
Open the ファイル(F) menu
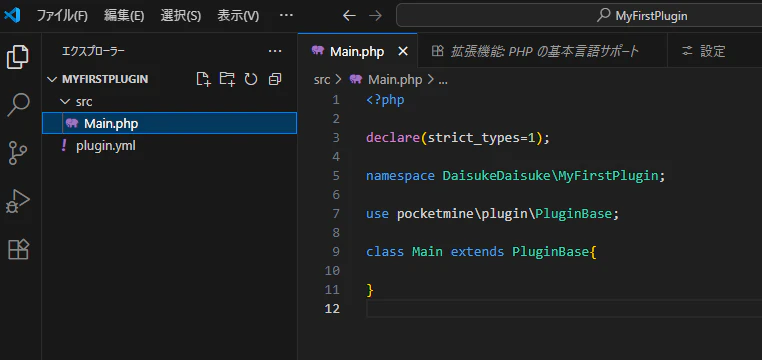pos(62,16)
